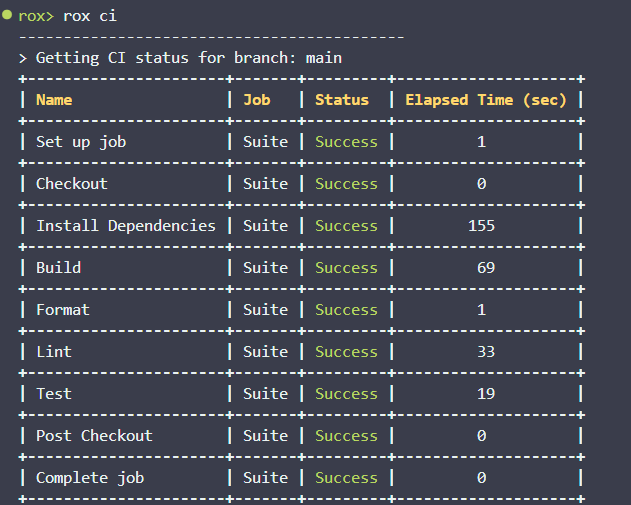Click the 'rox ci' command text
The height and width of the screenshot is (505, 631).
pyautogui.click(x=90, y=16)
